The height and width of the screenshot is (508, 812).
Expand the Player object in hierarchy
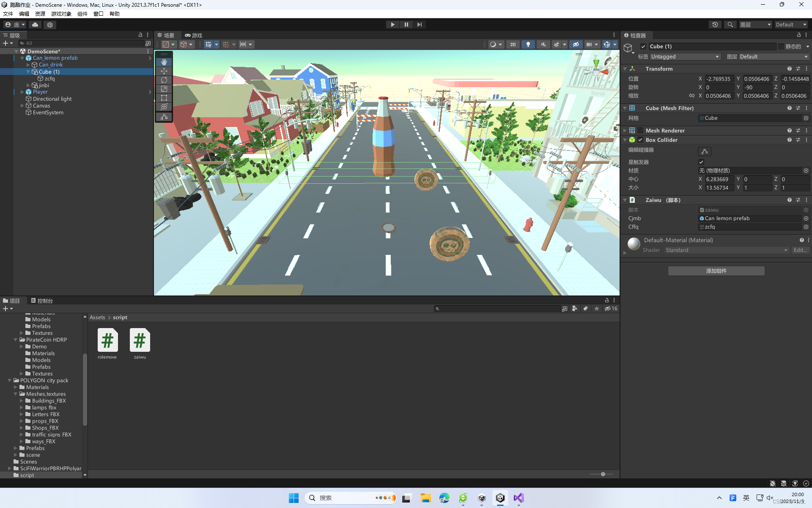pyautogui.click(x=22, y=92)
